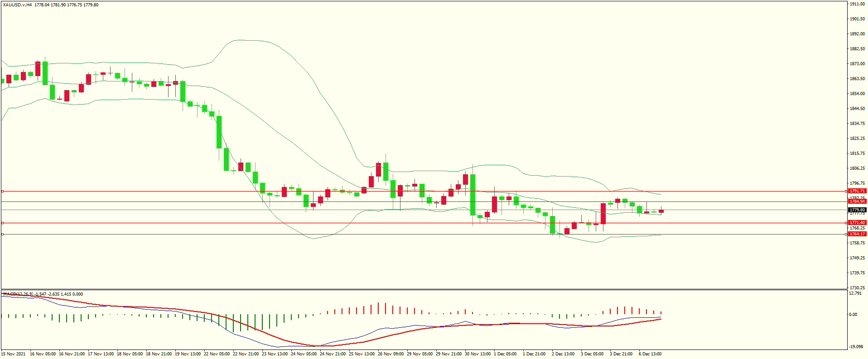This screenshot has height=359, width=868.
Task: Select left-edge handle of the 1764.17 line
Action: (2, 234)
